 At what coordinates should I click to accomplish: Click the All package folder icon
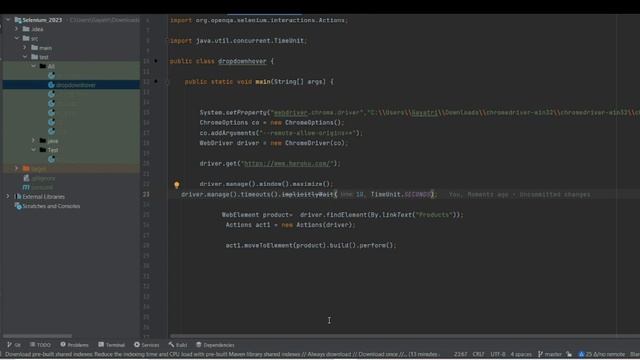[43, 66]
